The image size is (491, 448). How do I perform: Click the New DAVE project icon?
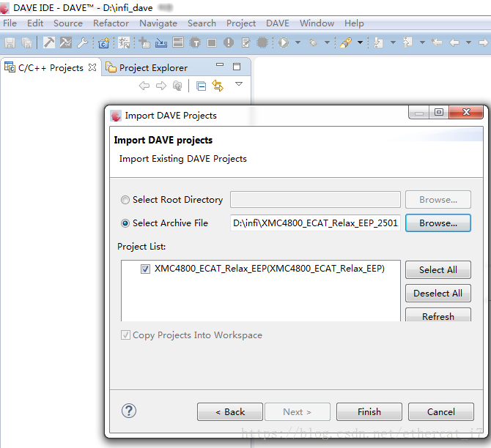103,42
